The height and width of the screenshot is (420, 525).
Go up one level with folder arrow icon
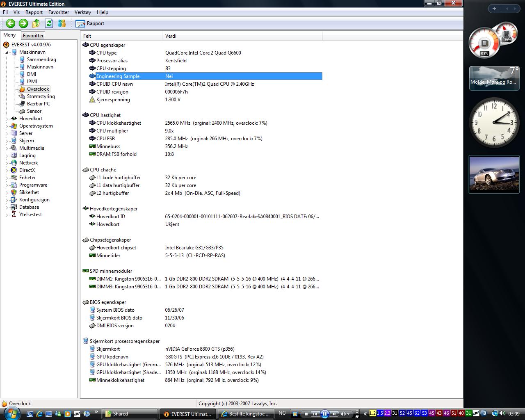pyautogui.click(x=36, y=23)
